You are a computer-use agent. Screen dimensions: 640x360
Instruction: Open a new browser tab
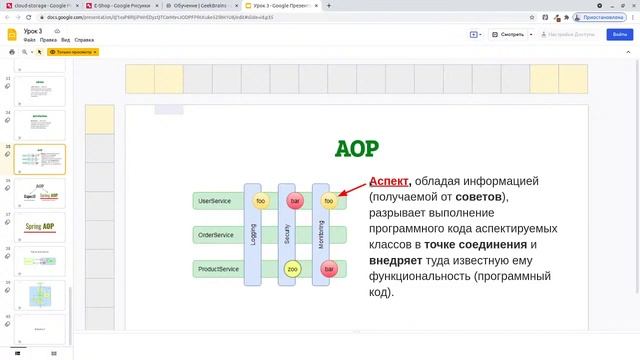[329, 6]
